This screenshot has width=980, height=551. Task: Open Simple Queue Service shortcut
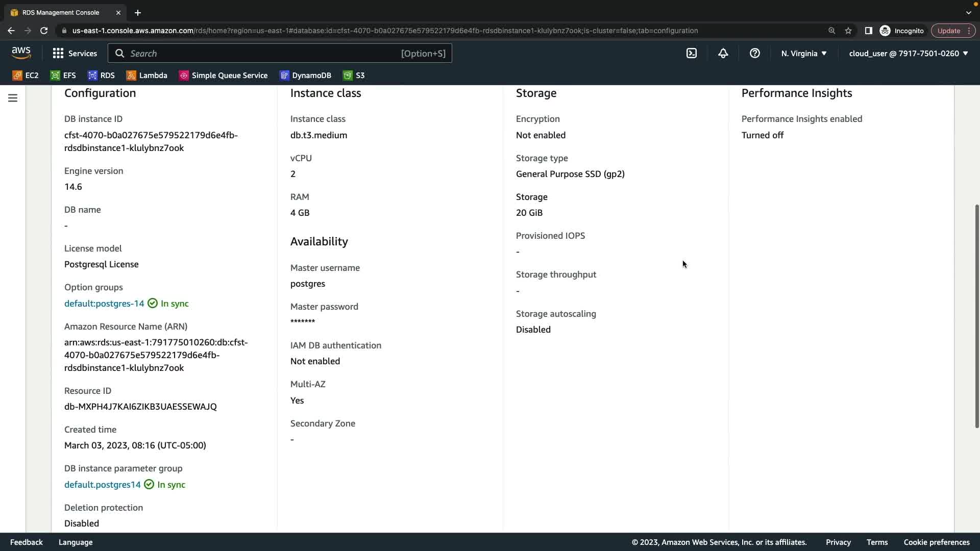point(223,76)
